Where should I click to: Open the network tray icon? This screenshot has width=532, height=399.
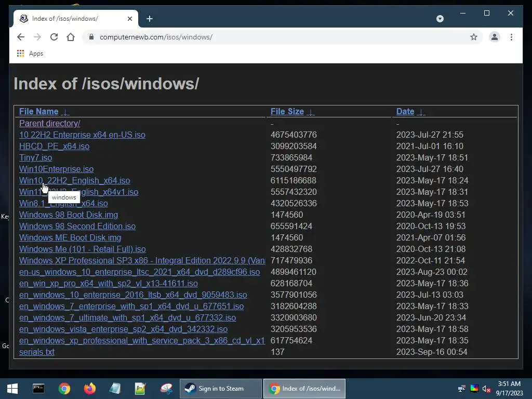(461, 389)
